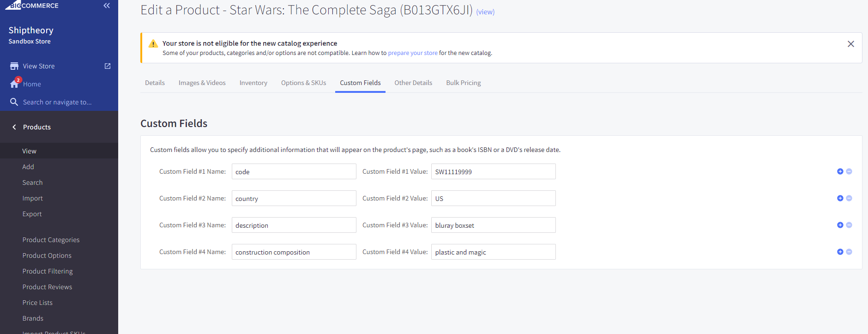Follow the prepare your store link
This screenshot has height=334, width=868.
click(x=413, y=53)
